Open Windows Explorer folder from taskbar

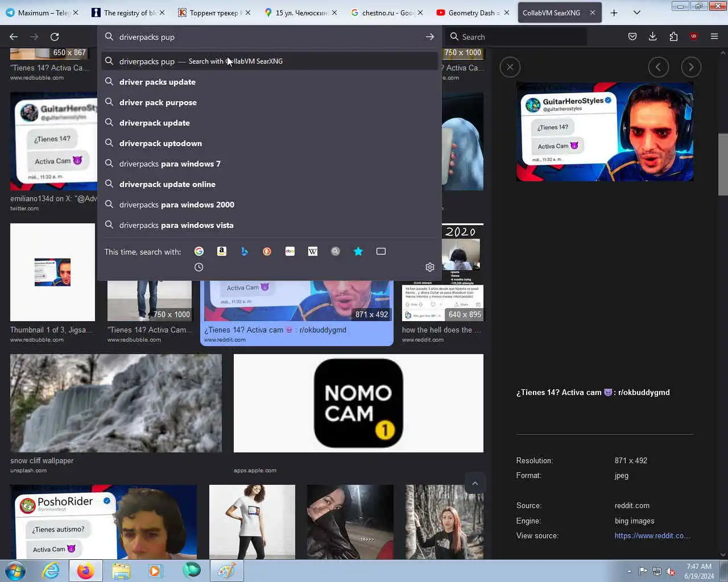point(121,571)
